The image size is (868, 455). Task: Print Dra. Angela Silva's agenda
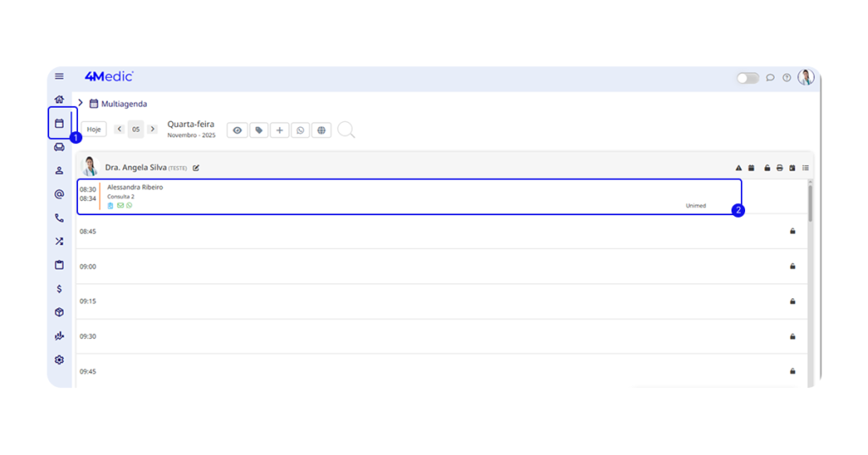point(780,168)
